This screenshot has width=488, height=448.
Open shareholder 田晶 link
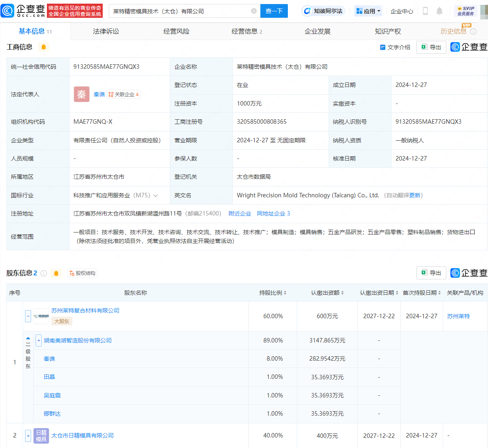pos(49,377)
